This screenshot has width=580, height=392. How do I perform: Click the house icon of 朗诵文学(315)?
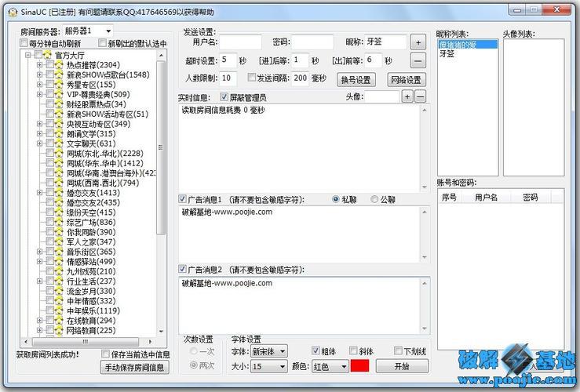(59, 134)
